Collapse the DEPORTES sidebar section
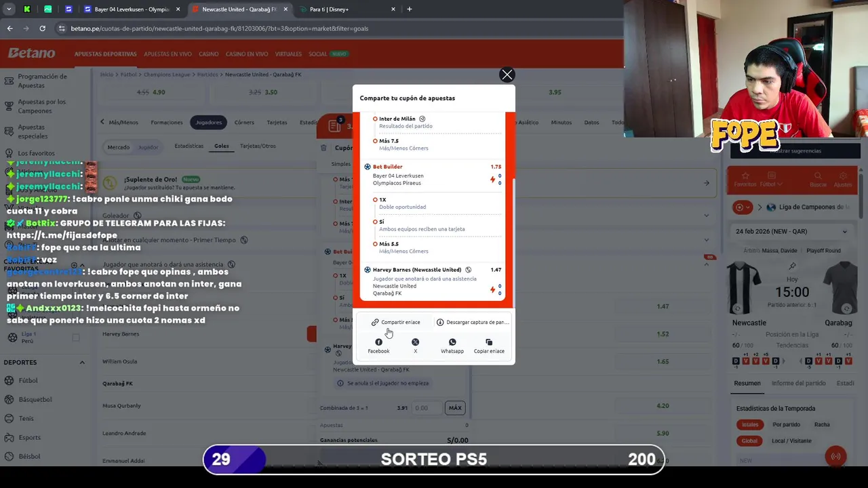Image resolution: width=868 pixels, height=488 pixels. pyautogui.click(x=82, y=363)
